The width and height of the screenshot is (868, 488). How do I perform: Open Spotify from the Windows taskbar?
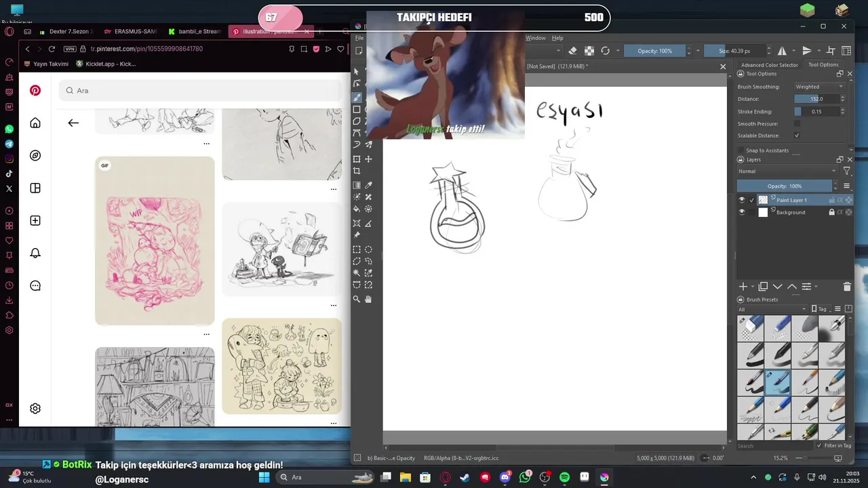565,477
